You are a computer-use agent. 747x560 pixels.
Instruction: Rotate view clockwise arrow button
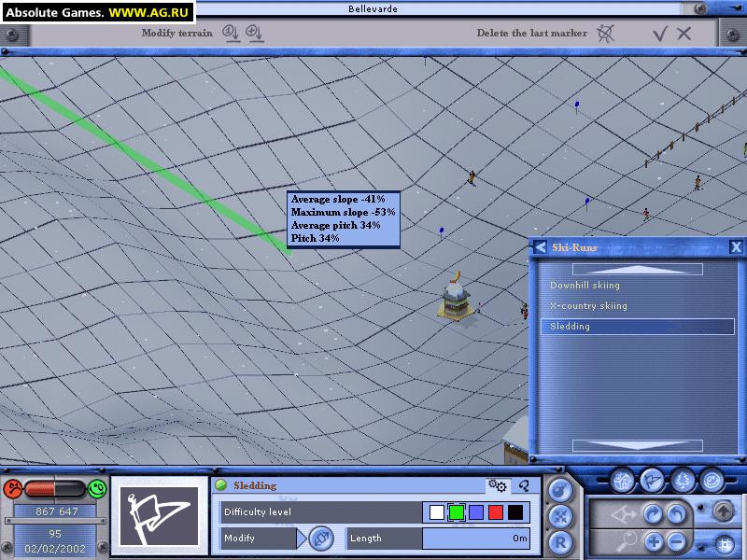(x=653, y=514)
